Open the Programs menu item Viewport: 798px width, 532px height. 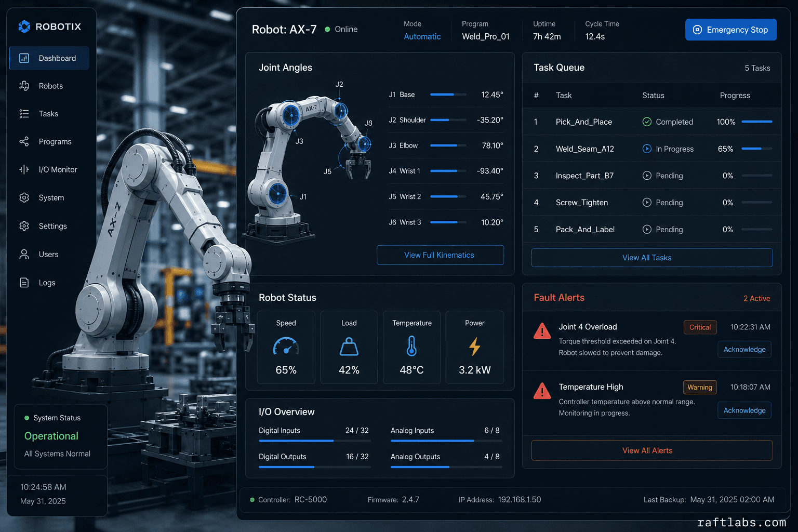coord(49,141)
